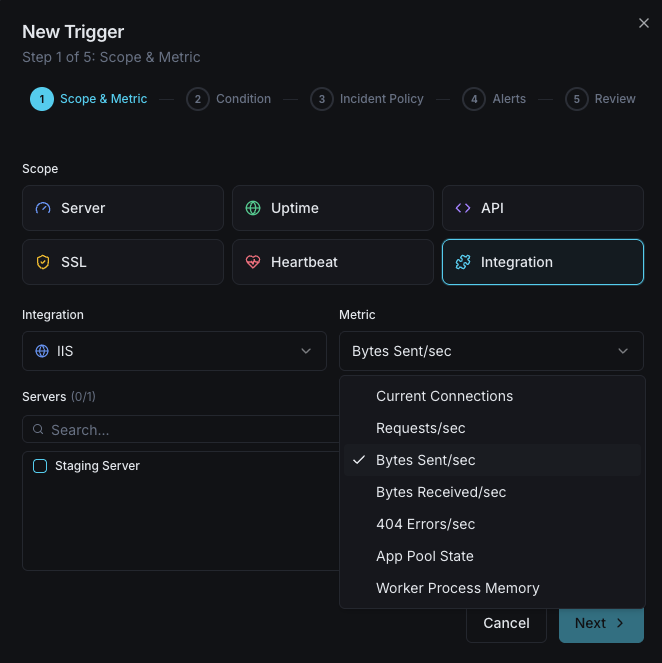Click the Integration puzzle piece icon
This screenshot has height=663, width=662.
coord(462,262)
